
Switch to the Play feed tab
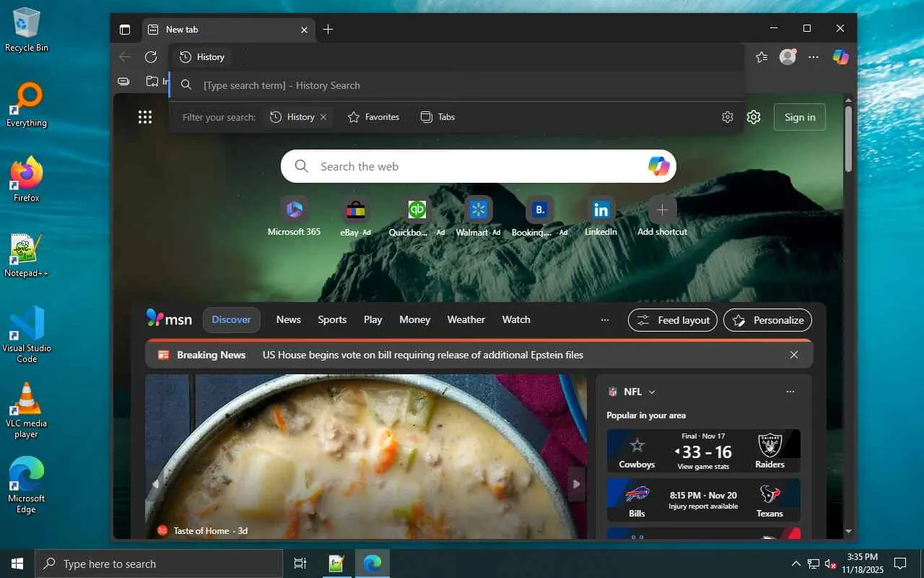(x=372, y=319)
